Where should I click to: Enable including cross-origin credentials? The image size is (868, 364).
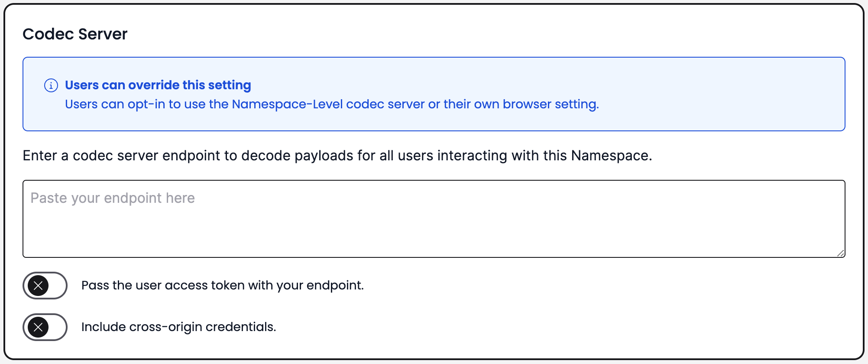pos(45,327)
